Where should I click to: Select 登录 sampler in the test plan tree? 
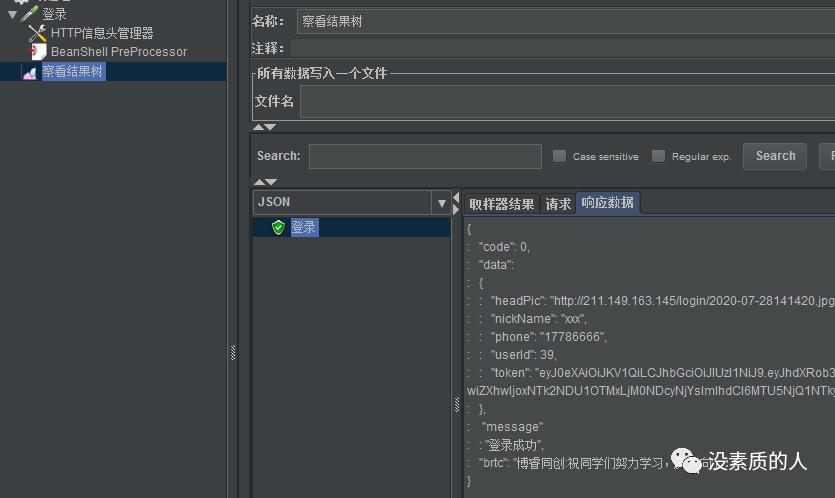pos(54,14)
